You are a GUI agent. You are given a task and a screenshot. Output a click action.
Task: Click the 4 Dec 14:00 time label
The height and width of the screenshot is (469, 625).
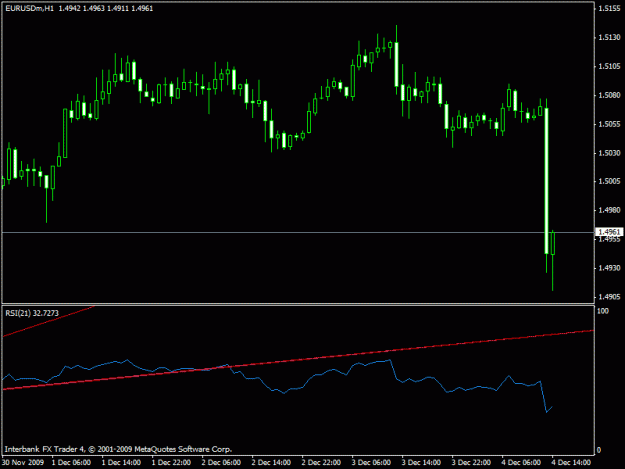(x=571, y=463)
